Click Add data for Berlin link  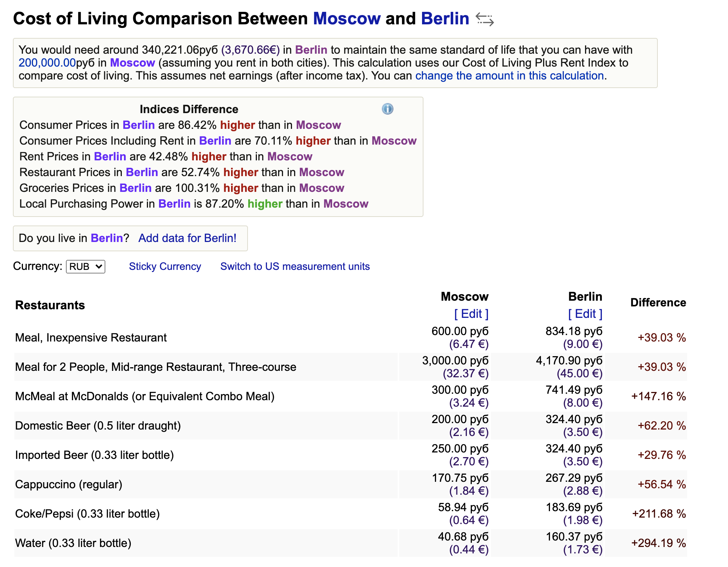[187, 238]
